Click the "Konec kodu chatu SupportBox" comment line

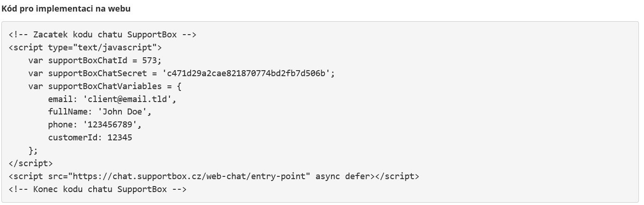pyautogui.click(x=97, y=189)
